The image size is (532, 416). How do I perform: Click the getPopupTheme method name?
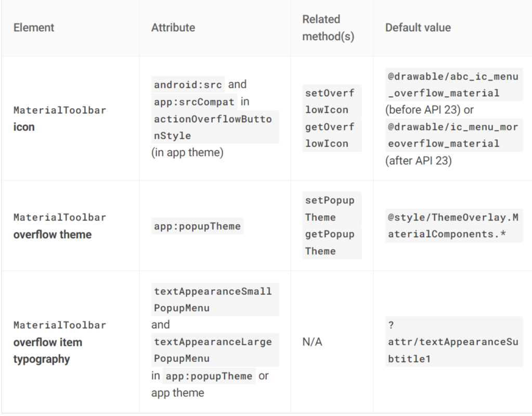point(330,242)
